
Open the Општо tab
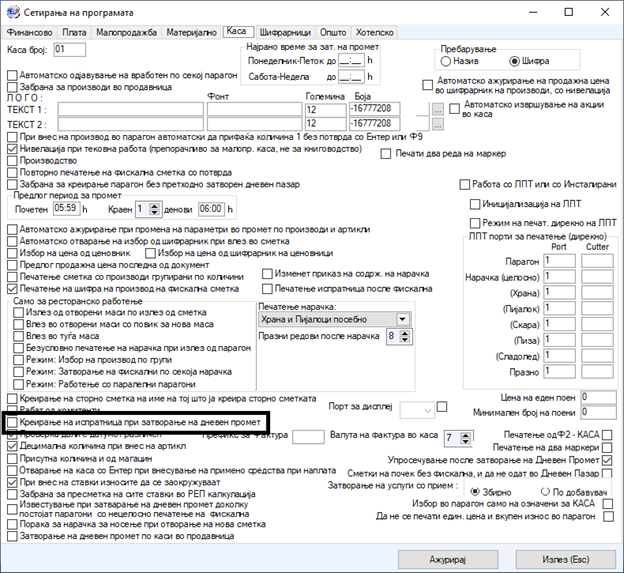333,32
